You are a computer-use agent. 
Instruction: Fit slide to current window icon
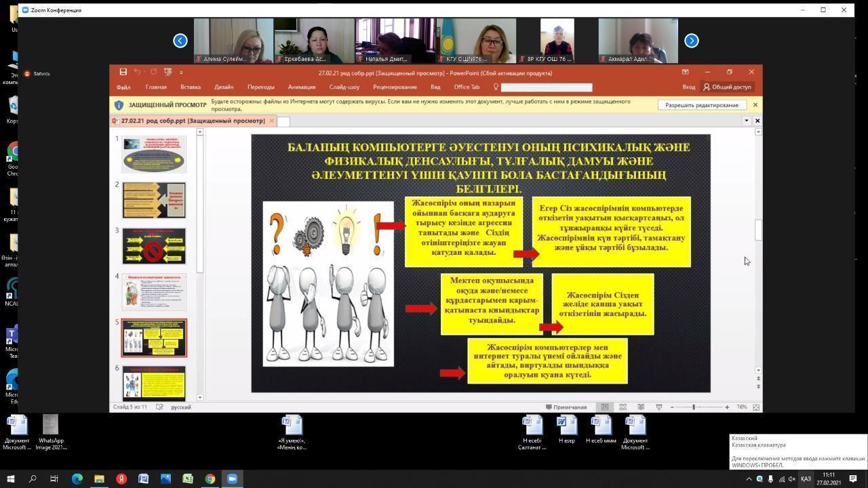point(756,407)
